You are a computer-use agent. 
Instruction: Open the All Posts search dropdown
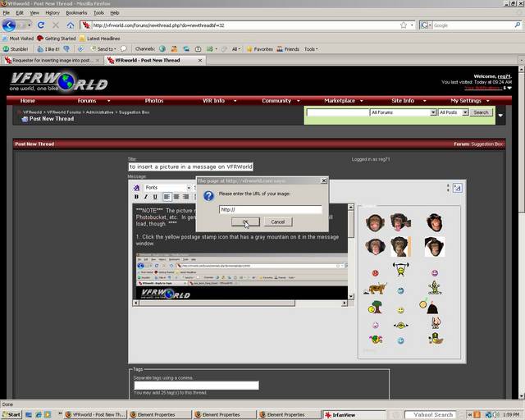click(451, 112)
